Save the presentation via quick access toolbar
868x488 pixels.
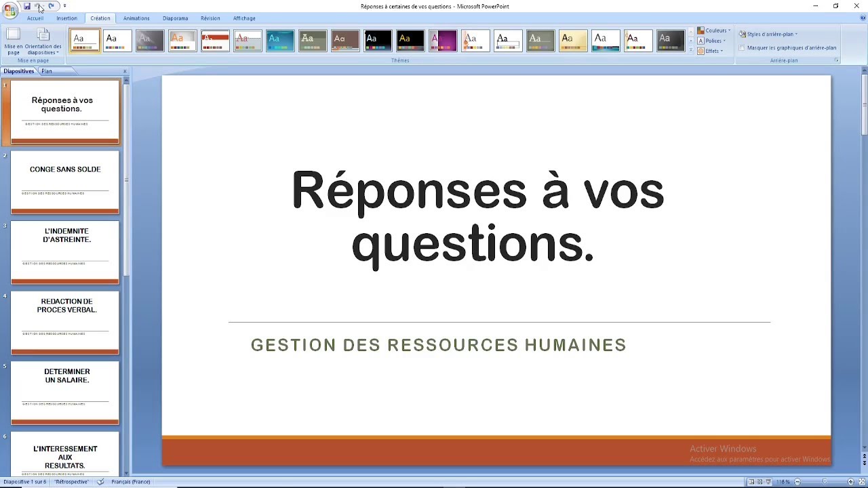(x=27, y=6)
